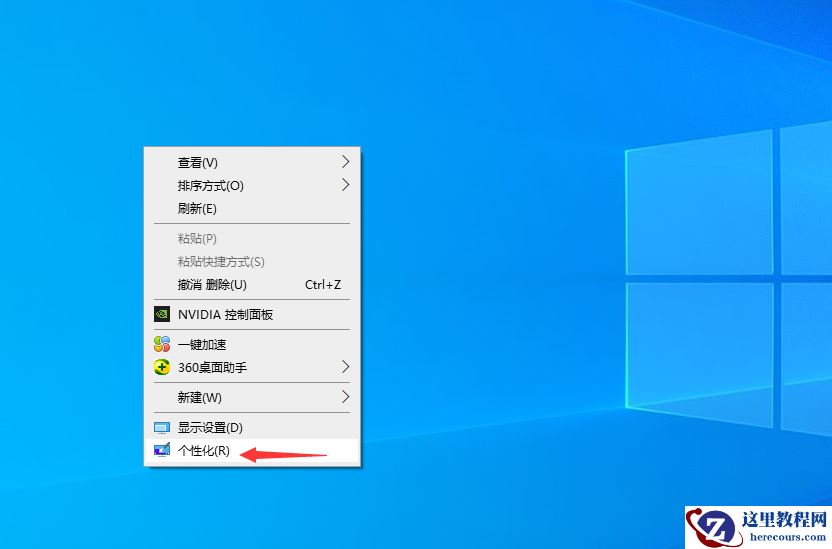The width and height of the screenshot is (832, 549).
Task: Open the 360桌面助手 menu entry
Action: tap(252, 367)
